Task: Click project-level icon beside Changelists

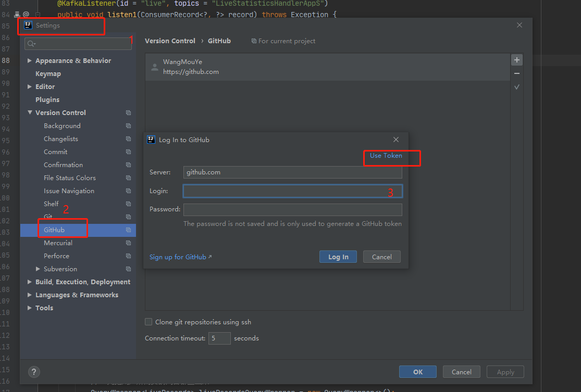Action: [x=129, y=139]
